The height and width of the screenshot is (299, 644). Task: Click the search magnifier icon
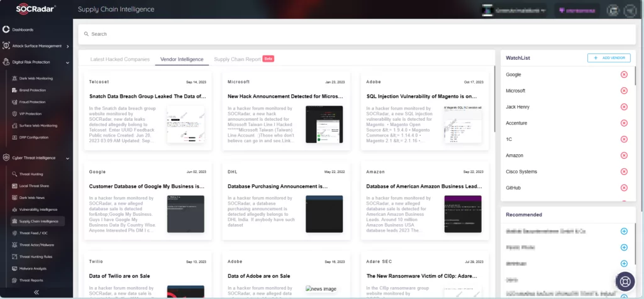(86, 34)
